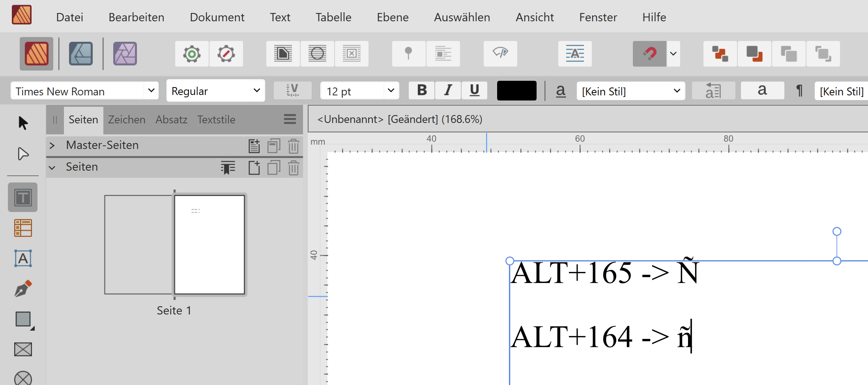Expand the Master-Seiten section
This screenshot has width=868, height=385.
[x=52, y=145]
